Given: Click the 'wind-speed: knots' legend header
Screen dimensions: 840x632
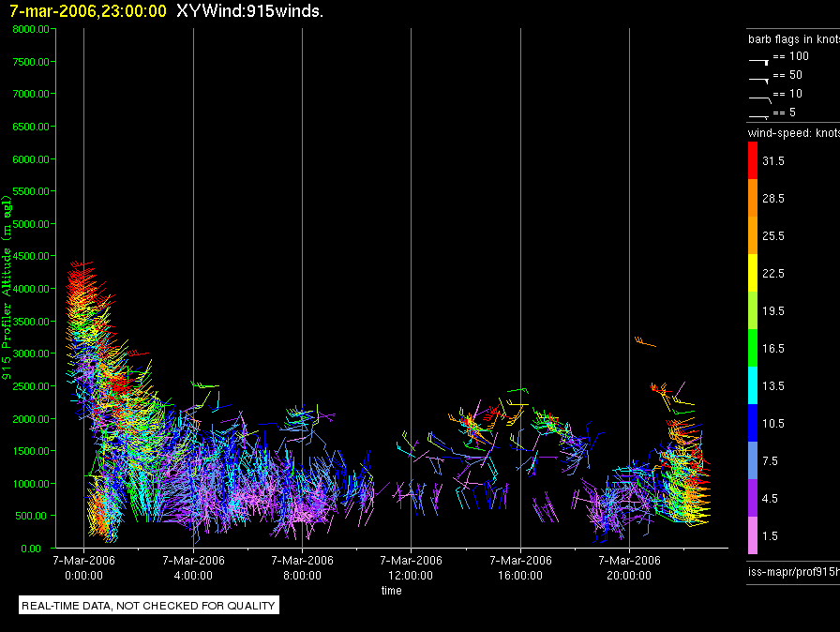Looking at the screenshot, I should pyautogui.click(x=794, y=133).
